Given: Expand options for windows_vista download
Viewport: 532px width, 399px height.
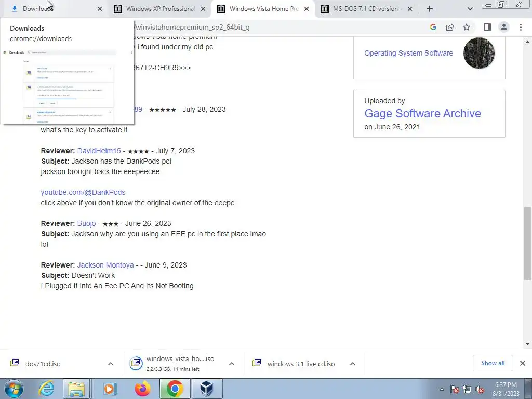Looking at the screenshot, I should click(x=232, y=364).
